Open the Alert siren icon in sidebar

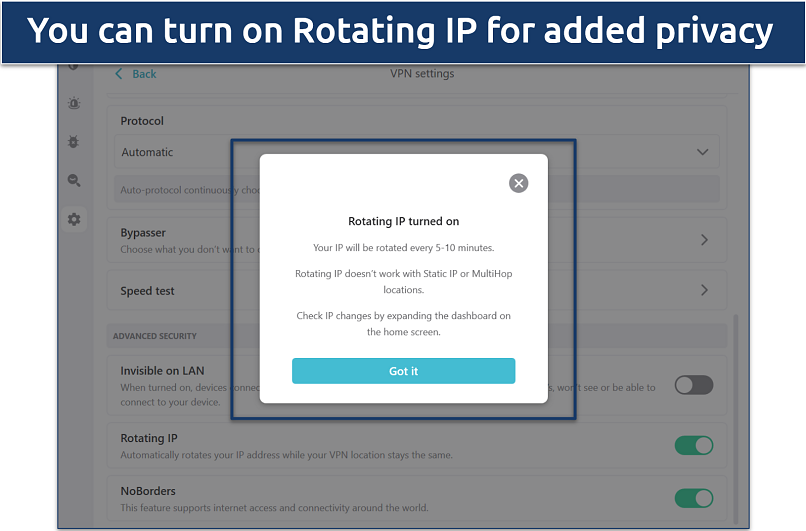tap(74, 103)
